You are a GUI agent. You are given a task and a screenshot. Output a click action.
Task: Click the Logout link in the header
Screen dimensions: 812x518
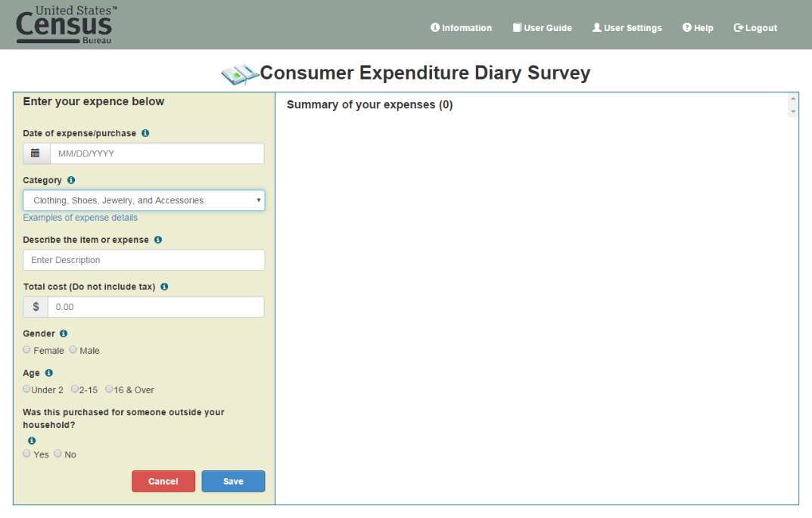[755, 28]
